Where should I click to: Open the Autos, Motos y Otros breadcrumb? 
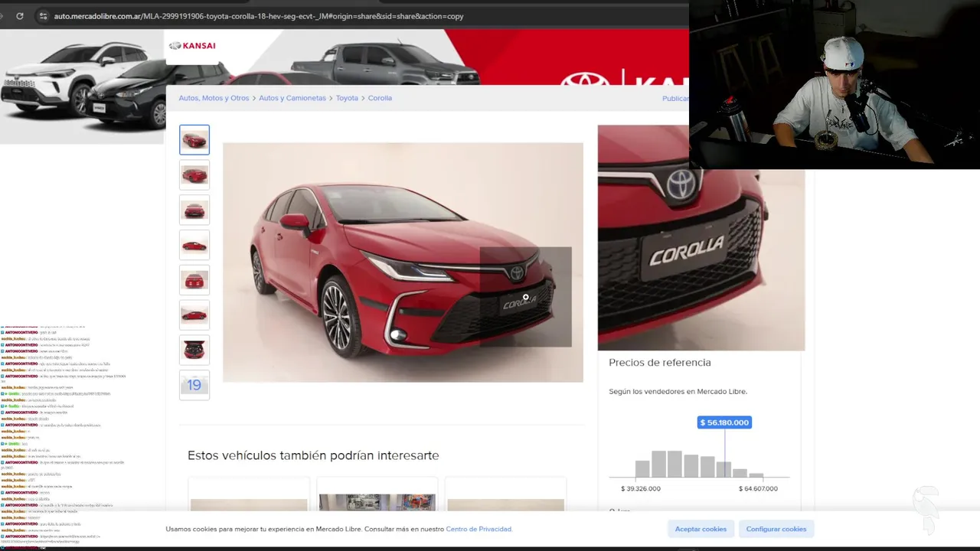tap(214, 98)
